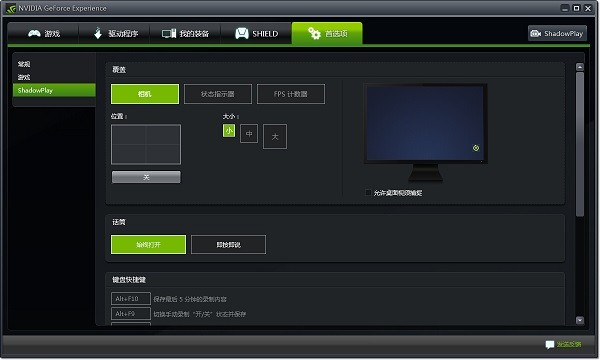The height and width of the screenshot is (360, 600).
Task: Click the 关 button under position grid
Action: click(146, 177)
